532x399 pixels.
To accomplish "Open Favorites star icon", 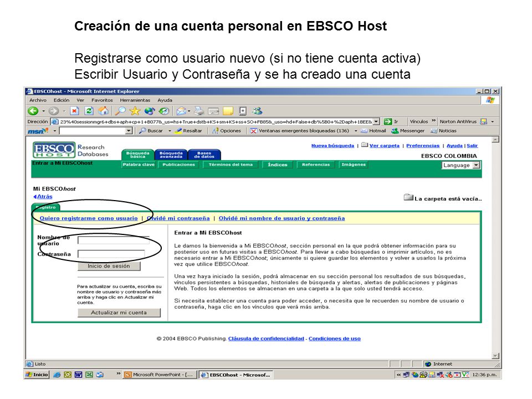I will click(135, 111).
